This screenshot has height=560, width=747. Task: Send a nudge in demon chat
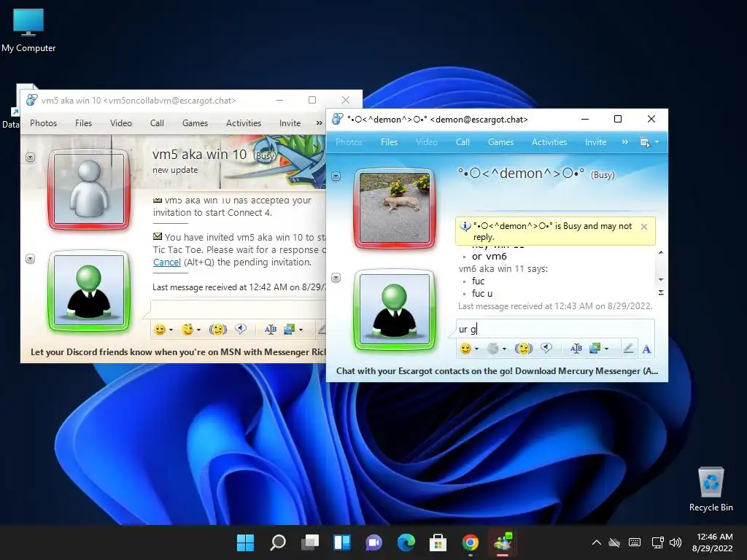(523, 349)
